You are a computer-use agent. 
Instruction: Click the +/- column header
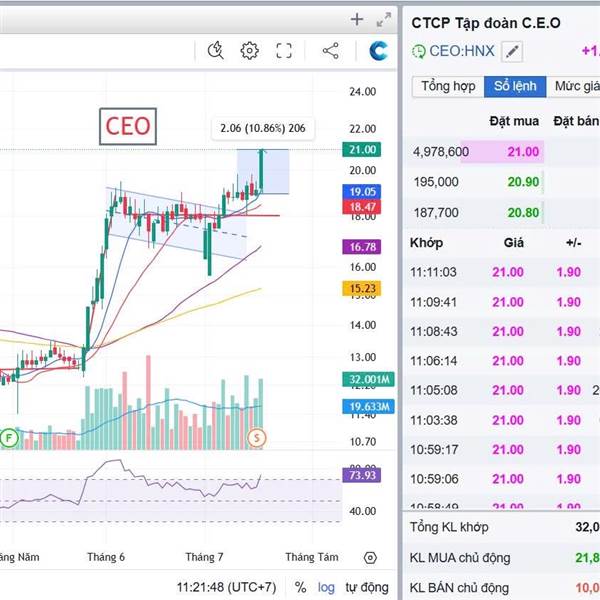coord(574,243)
